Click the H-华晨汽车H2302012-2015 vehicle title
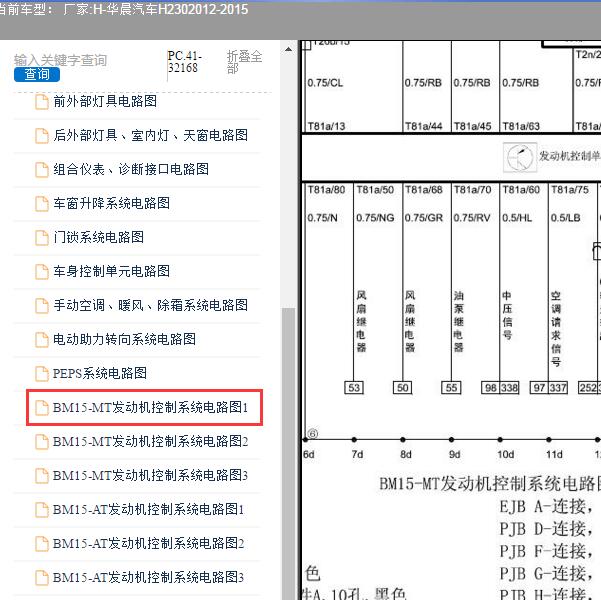The width and height of the screenshot is (601, 600). (171, 10)
